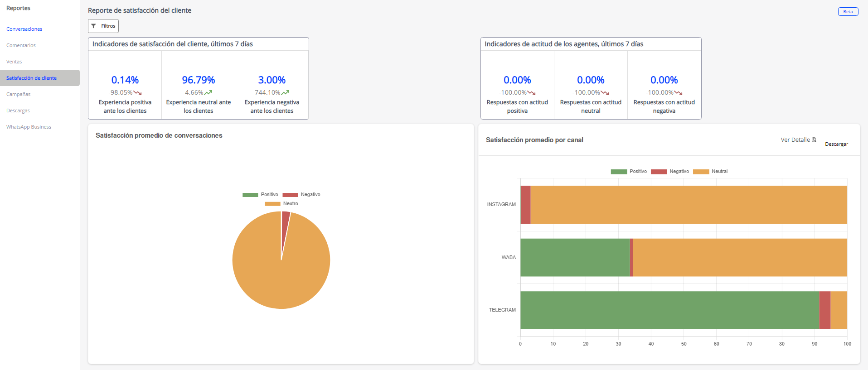Toggle Negativo legend in pie chart
Image resolution: width=868 pixels, height=370 pixels.
(x=301, y=195)
